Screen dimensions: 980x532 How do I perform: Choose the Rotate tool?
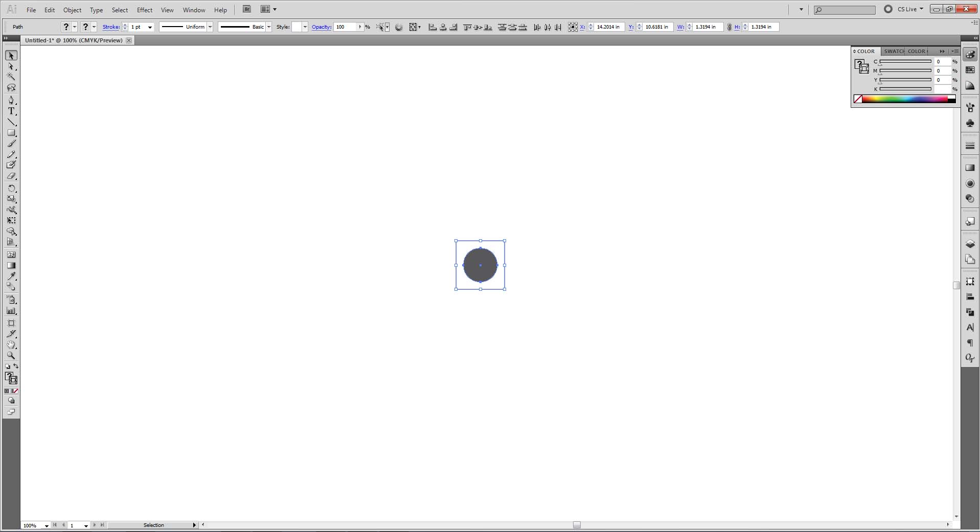click(x=11, y=189)
